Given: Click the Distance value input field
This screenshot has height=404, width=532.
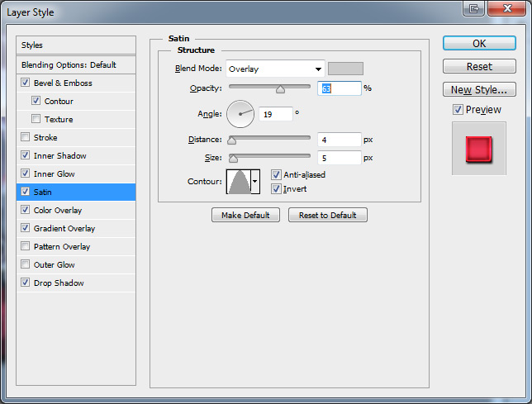Looking at the screenshot, I should tap(339, 140).
